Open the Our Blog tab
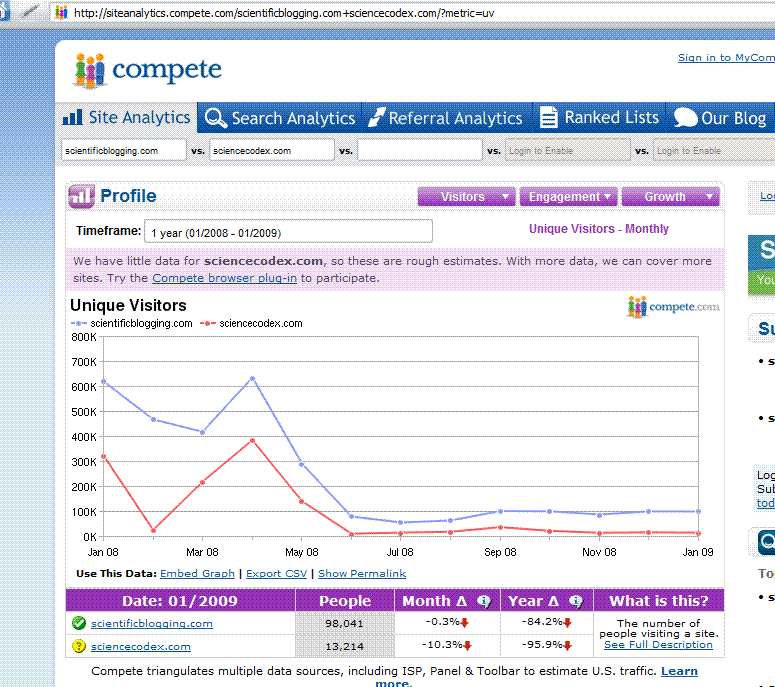 click(720, 118)
